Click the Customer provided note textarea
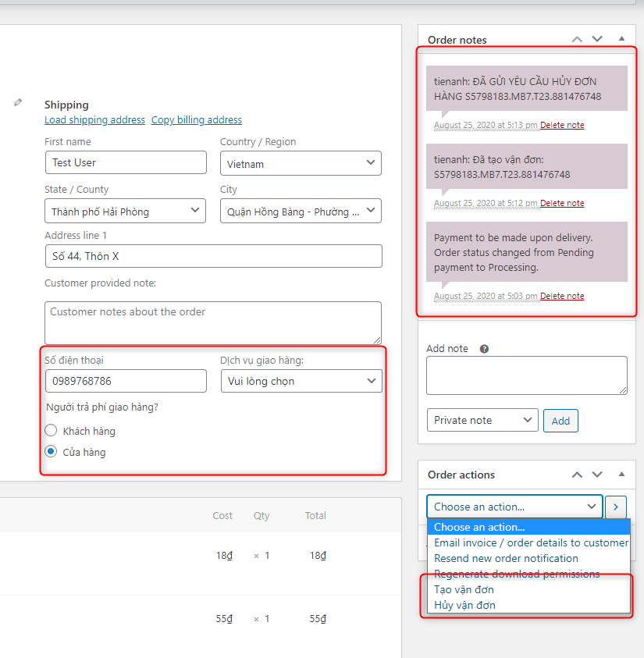Image resolution: width=644 pixels, height=658 pixels. (213, 322)
